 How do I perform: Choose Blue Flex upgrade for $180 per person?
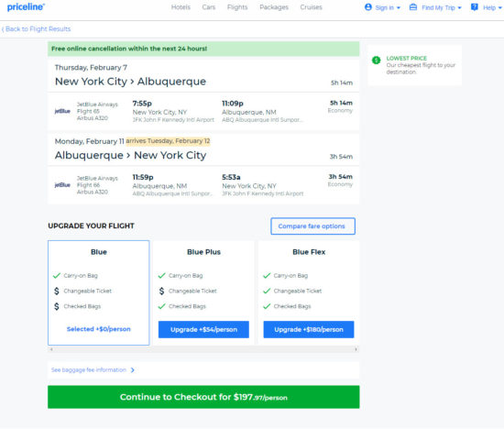(309, 329)
